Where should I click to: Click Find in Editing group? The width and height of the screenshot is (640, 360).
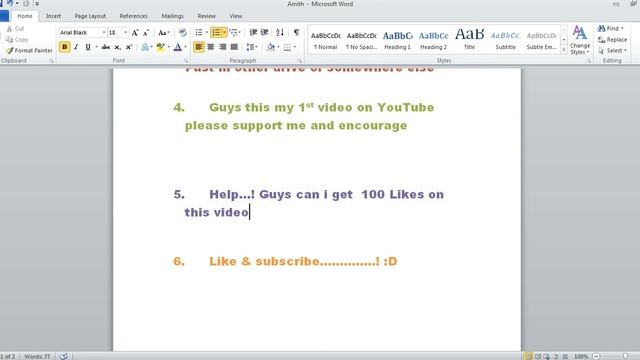(x=611, y=29)
